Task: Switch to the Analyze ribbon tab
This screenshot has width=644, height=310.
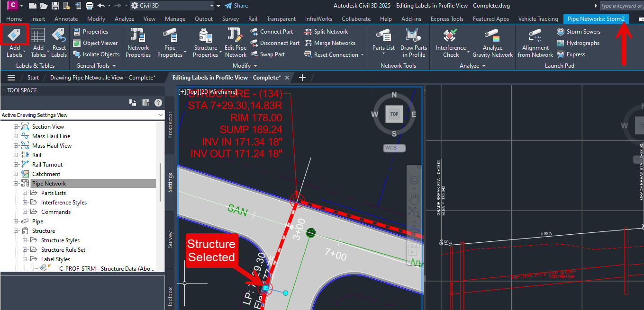Action: [x=125, y=19]
